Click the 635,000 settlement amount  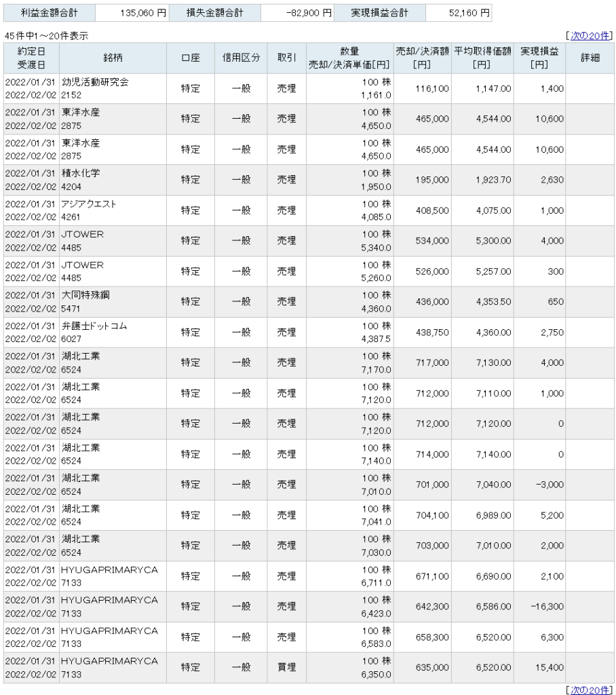point(432,668)
